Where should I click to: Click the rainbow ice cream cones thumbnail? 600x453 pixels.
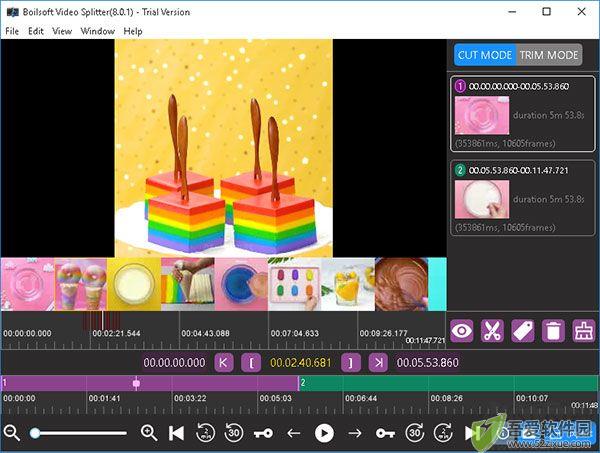(81, 284)
